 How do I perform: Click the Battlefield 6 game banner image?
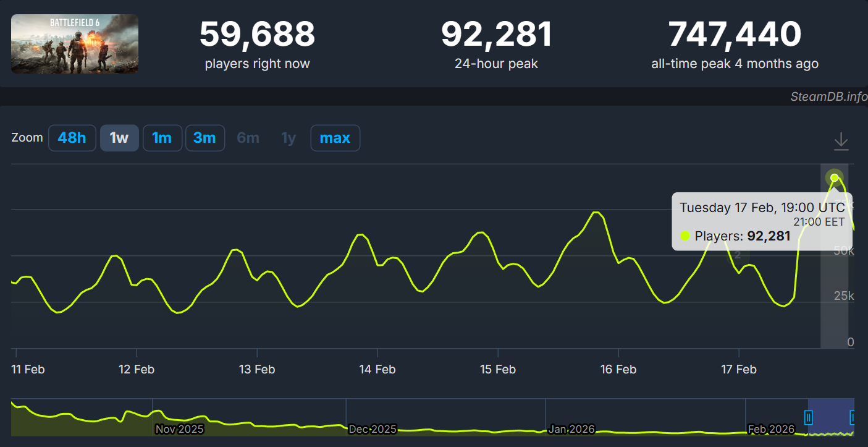click(x=75, y=44)
